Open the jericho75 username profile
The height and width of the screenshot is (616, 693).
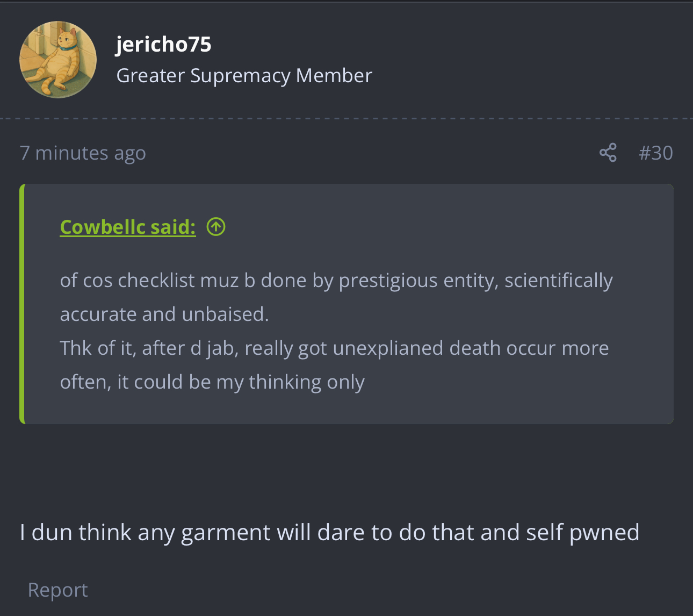tap(164, 44)
